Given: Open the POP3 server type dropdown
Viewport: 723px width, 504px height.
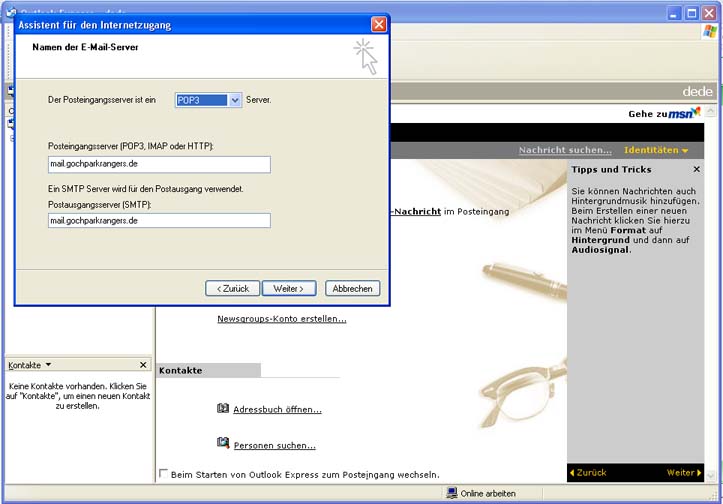Looking at the screenshot, I should click(235, 100).
